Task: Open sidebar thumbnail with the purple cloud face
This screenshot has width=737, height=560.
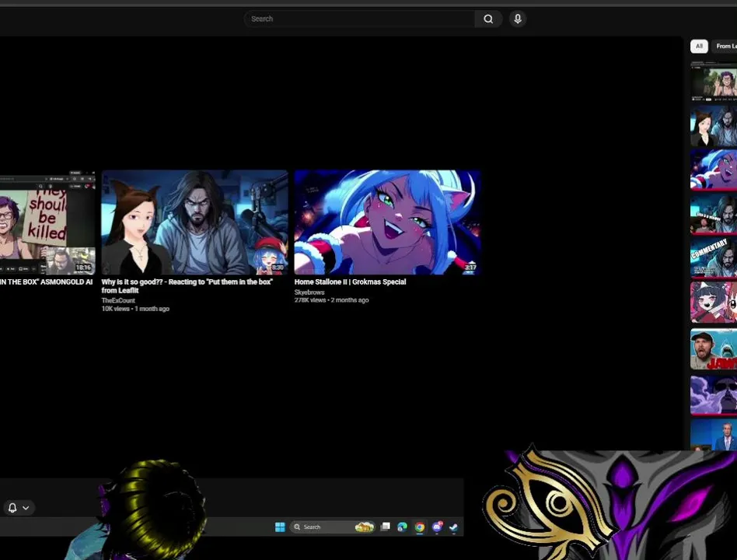Action: (714, 395)
